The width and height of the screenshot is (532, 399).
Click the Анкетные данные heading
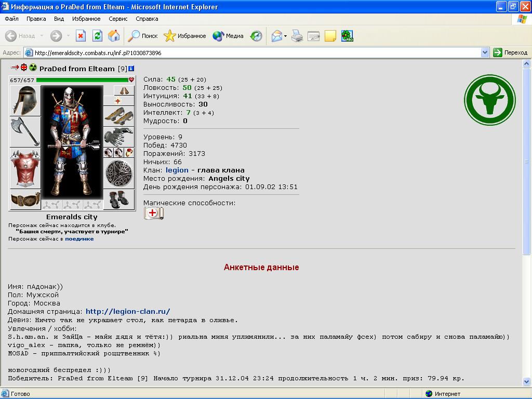[261, 268]
